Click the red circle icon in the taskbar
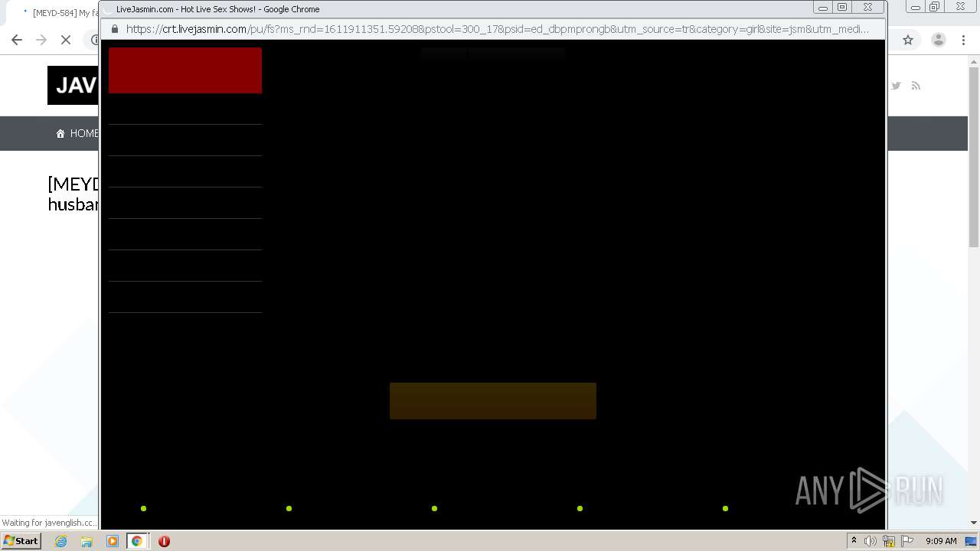This screenshot has height=551, width=980. [164, 541]
